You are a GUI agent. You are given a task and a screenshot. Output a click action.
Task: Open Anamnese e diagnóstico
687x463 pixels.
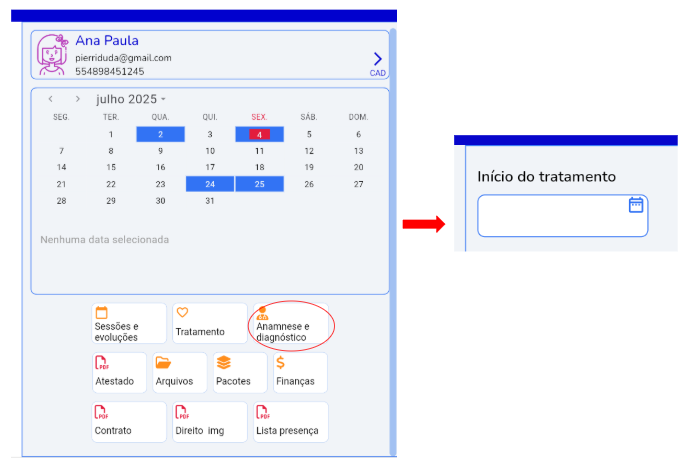click(x=288, y=325)
